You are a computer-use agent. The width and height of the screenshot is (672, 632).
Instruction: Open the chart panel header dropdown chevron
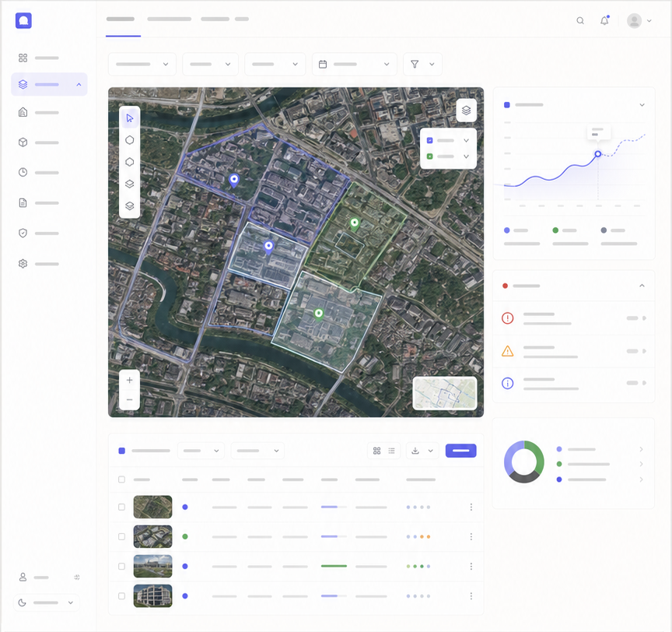coord(642,104)
